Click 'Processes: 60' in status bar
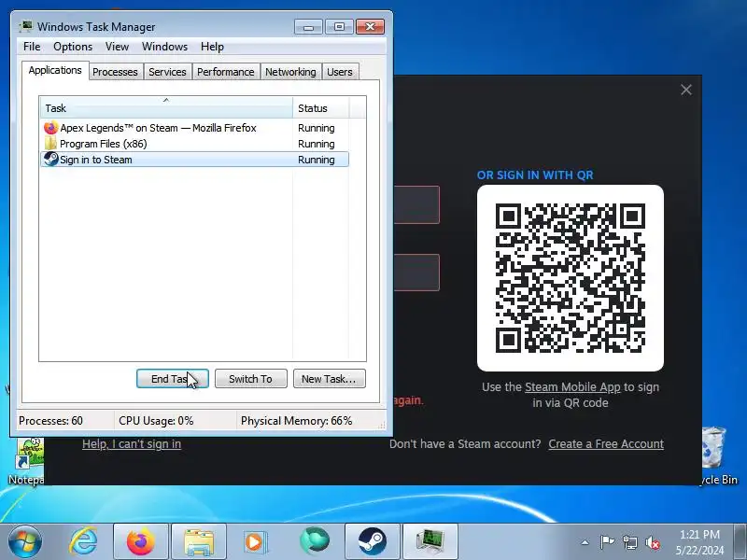Screen dimensions: 747x560 (x=50, y=421)
